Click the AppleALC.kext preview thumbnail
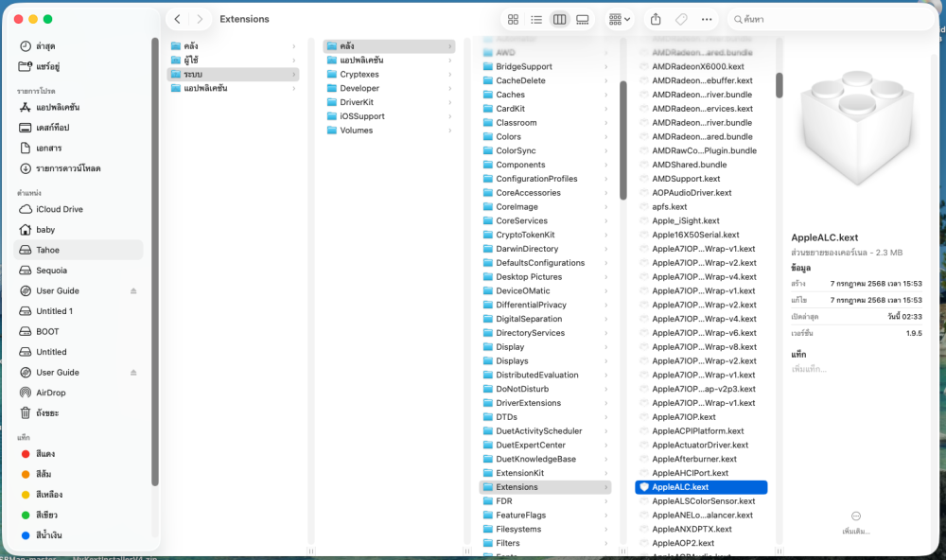Screen dimensions: 946x560 click(856, 130)
